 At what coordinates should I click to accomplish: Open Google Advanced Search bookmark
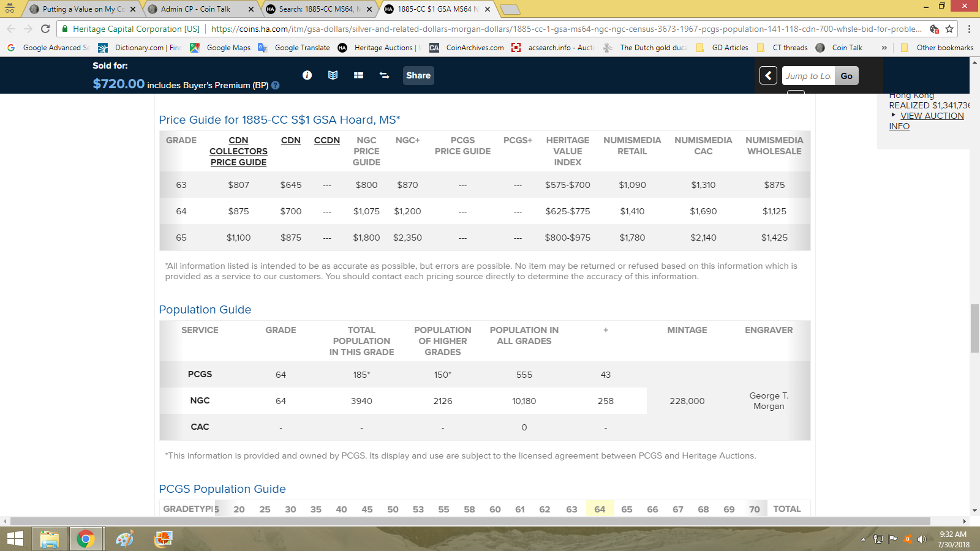pos(49,48)
